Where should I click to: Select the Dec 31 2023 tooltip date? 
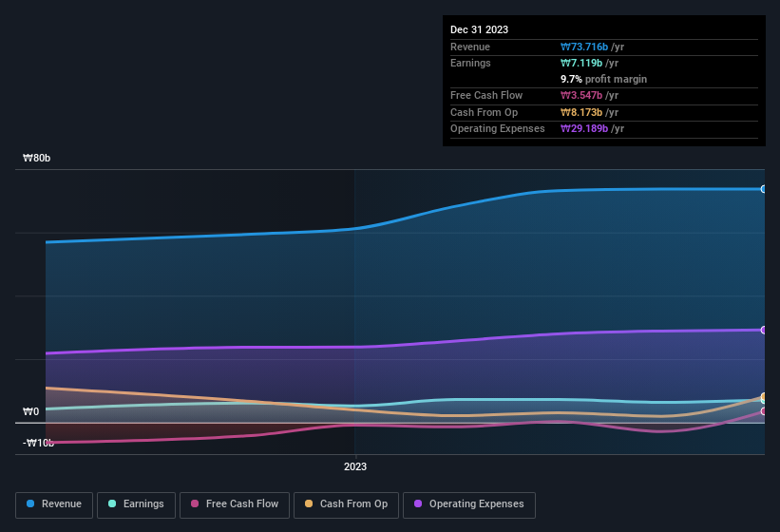coord(479,29)
